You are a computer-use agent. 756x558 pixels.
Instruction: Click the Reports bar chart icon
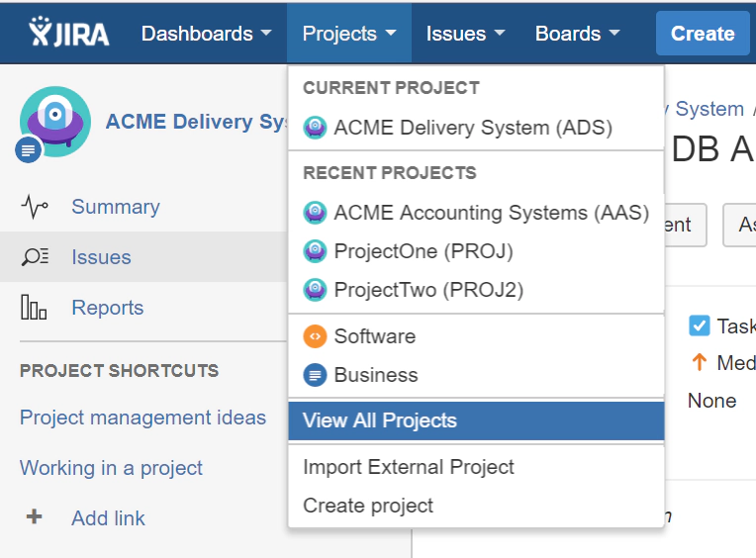pos(35,308)
